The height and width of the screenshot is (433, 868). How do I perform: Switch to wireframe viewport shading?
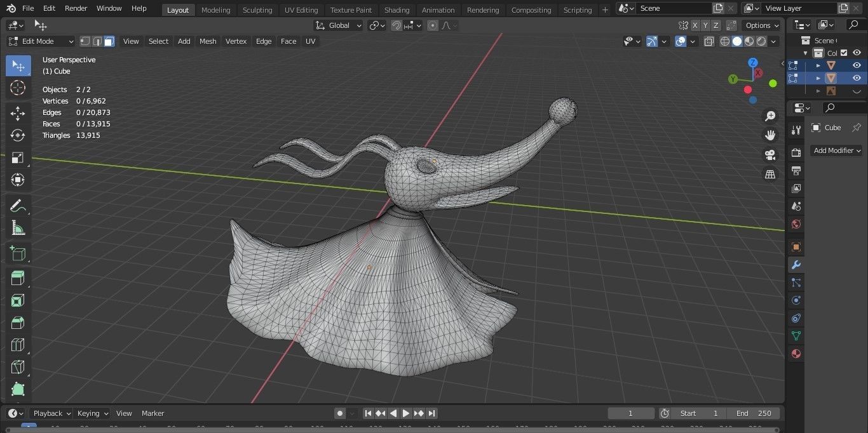coord(725,41)
